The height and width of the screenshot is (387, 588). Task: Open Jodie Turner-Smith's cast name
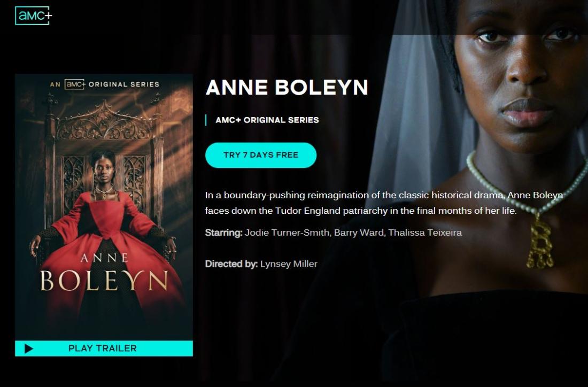point(287,233)
